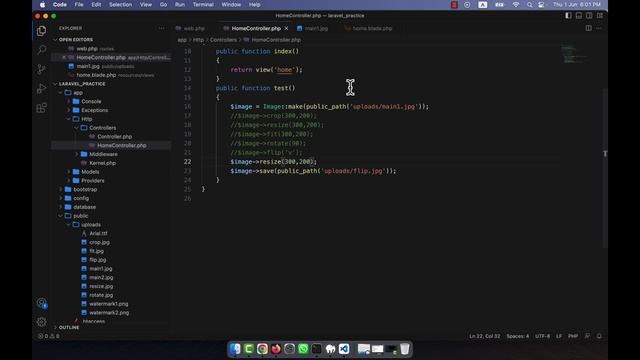Collapse the Controllers folder
640x360 pixels.
click(102, 128)
